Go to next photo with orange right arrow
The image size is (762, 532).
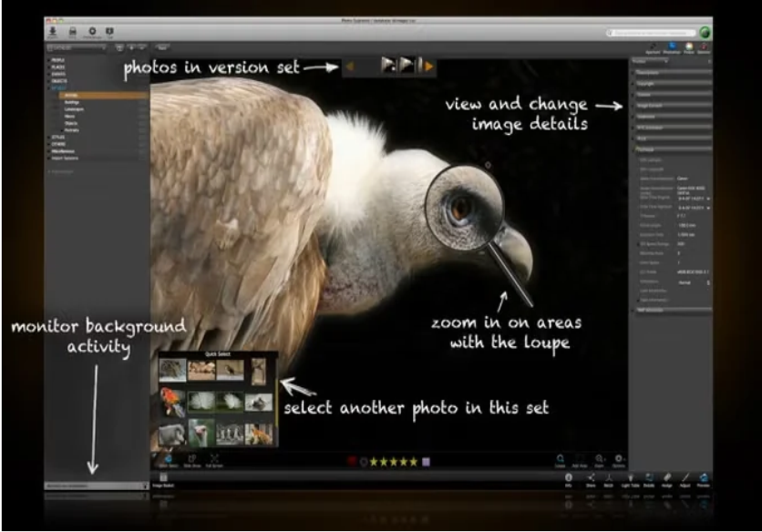(428, 66)
